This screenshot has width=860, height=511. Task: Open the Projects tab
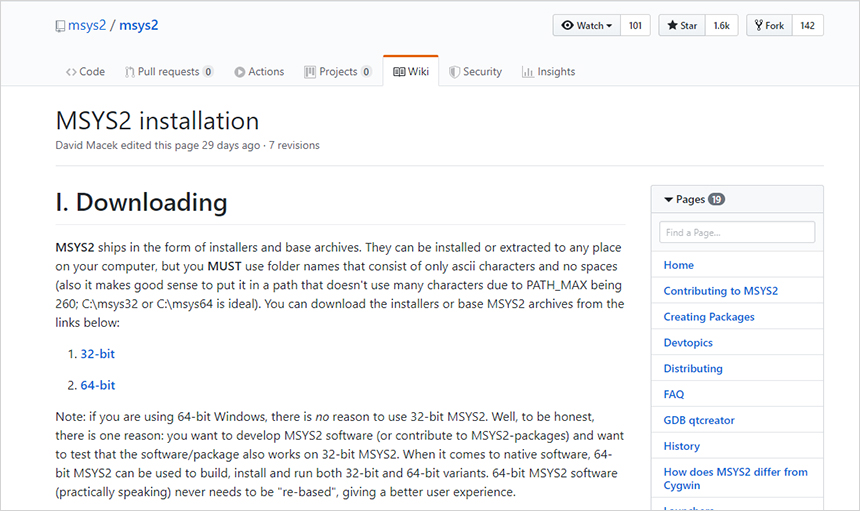338,71
